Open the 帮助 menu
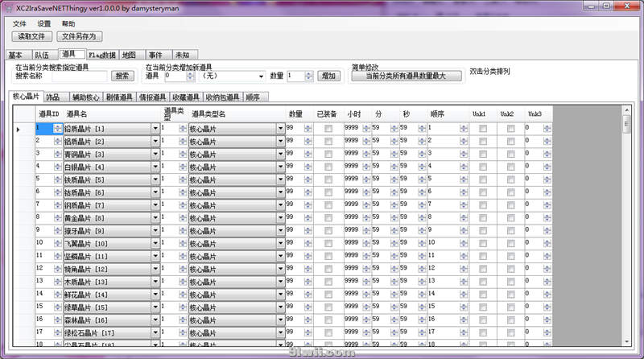Viewport: 644px width, 359px height. 68,23
